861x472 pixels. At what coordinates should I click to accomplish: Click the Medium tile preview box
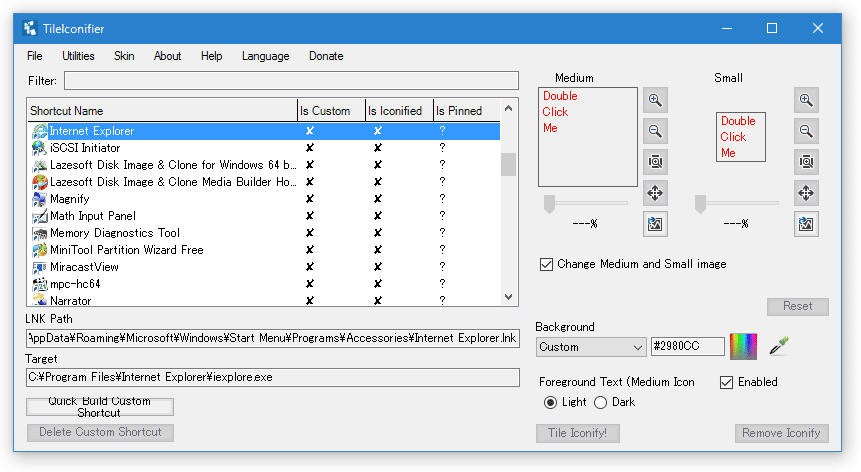click(588, 137)
